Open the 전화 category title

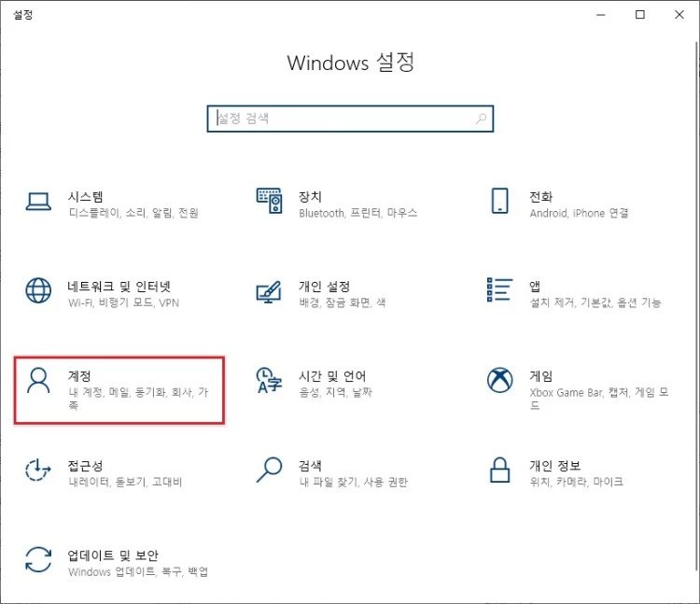(x=541, y=196)
